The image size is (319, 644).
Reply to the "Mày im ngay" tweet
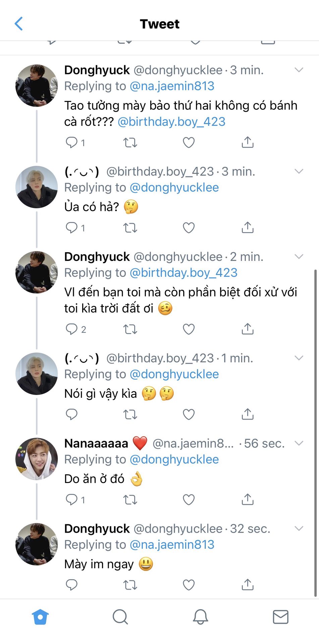point(71,585)
